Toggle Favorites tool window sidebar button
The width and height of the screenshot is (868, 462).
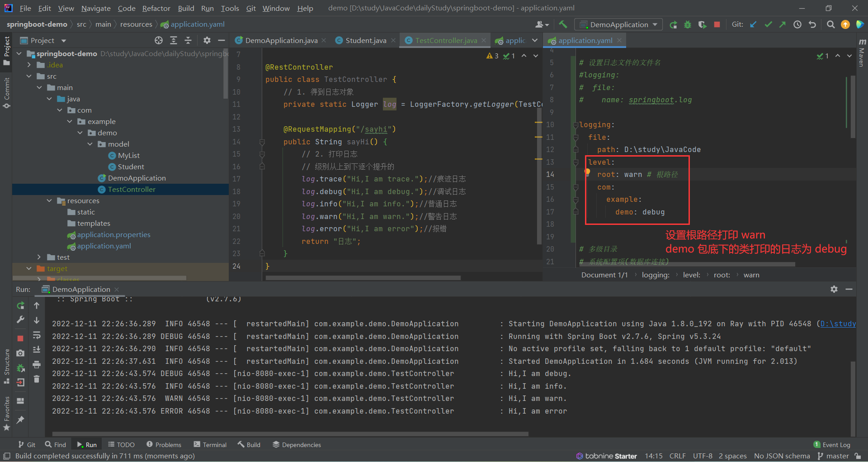pyautogui.click(x=6, y=413)
